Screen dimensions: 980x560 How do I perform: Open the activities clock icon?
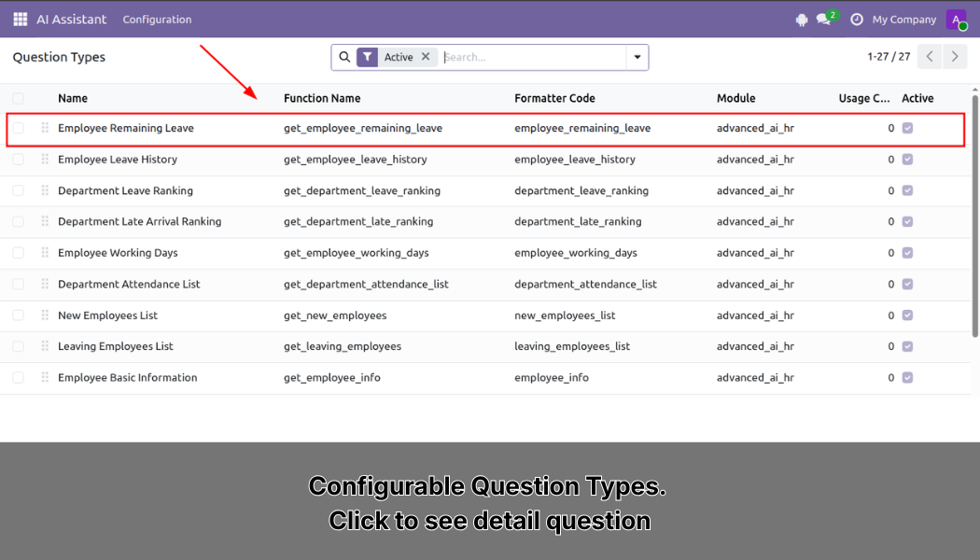coord(857,20)
